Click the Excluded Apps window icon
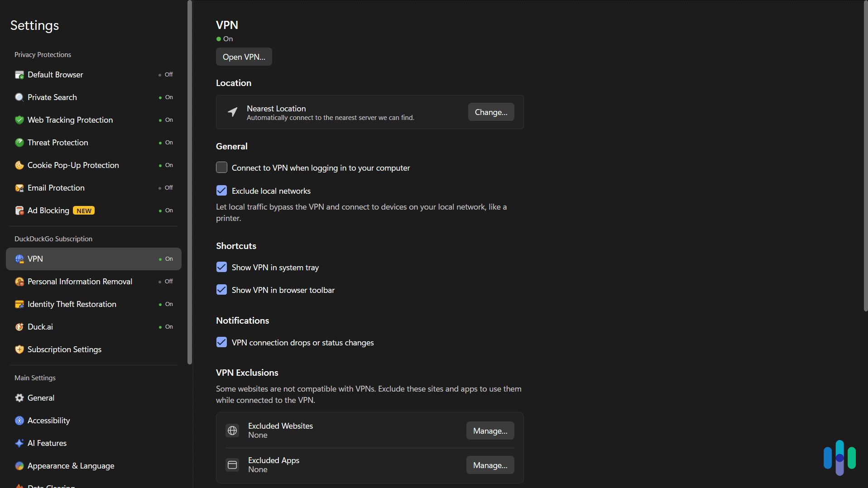Viewport: 868px width, 488px height. click(232, 465)
